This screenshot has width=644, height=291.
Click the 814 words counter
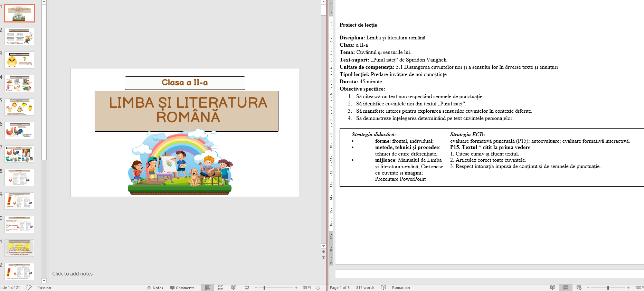pyautogui.click(x=365, y=288)
